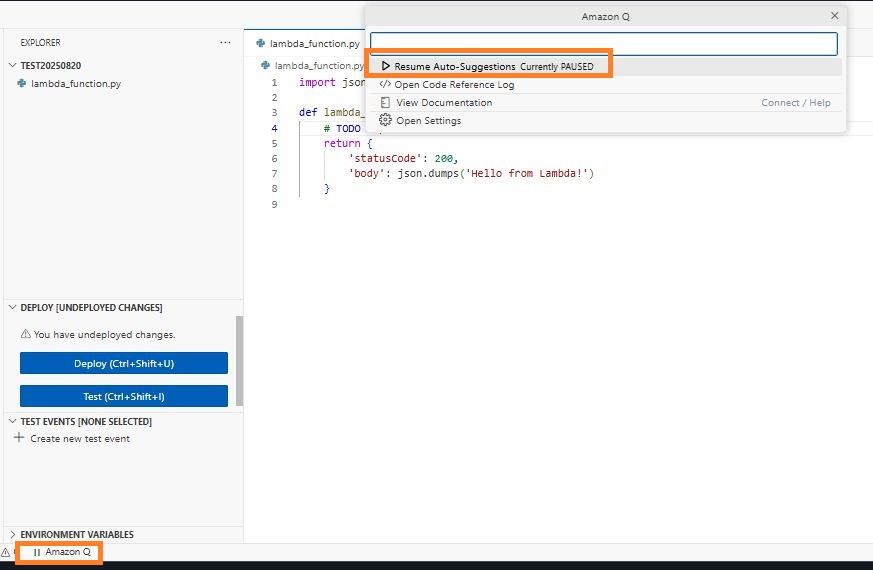The width and height of the screenshot is (873, 570).
Task: Expand the Environment Variables section
Action: pos(12,535)
